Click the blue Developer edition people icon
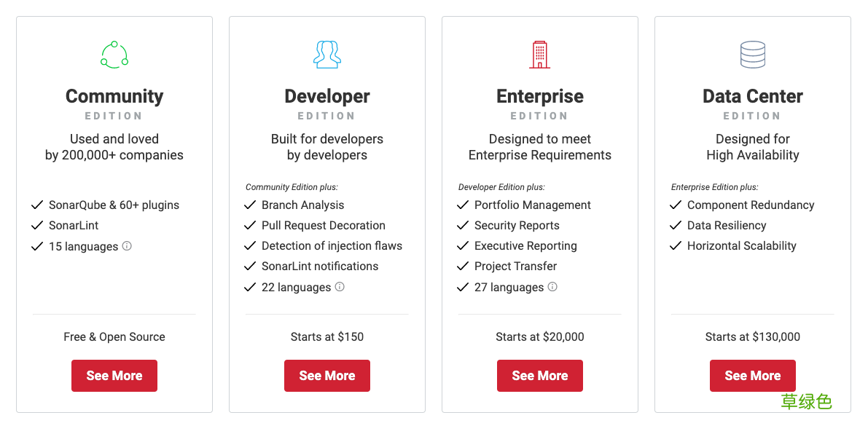 327,55
